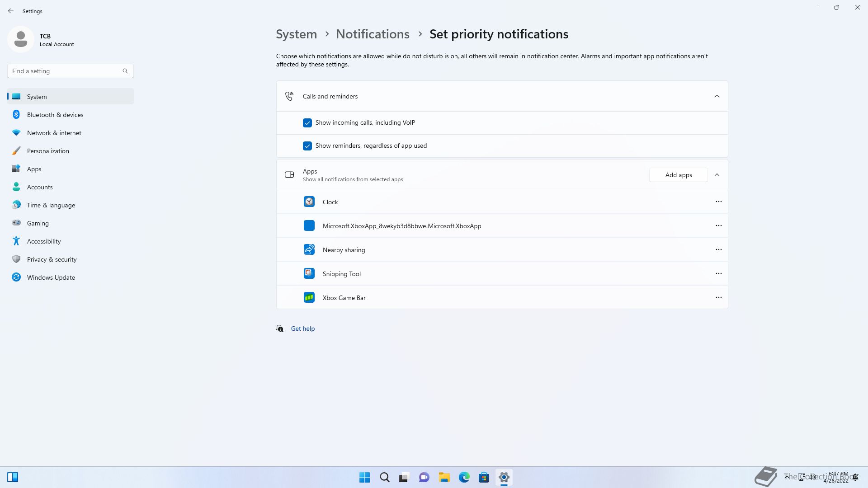
Task: Open more options for Nearby sharing
Action: pyautogui.click(x=718, y=249)
